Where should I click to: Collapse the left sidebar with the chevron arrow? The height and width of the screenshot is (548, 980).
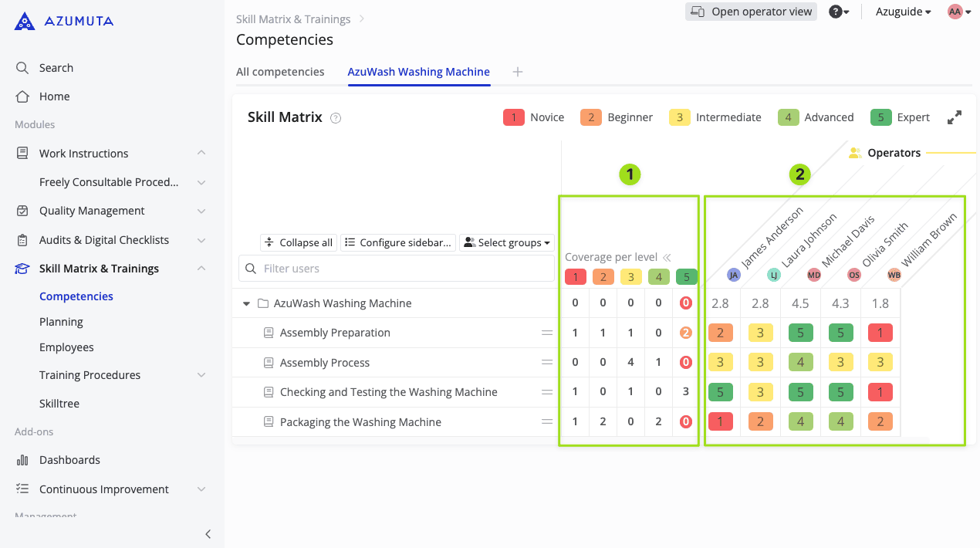point(208,534)
